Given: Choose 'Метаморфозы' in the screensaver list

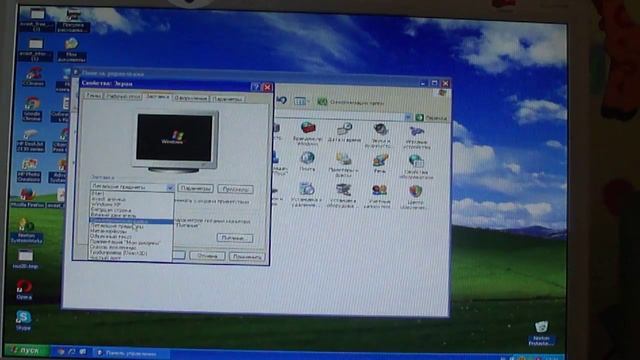Looking at the screenshot, I should click(131, 231).
